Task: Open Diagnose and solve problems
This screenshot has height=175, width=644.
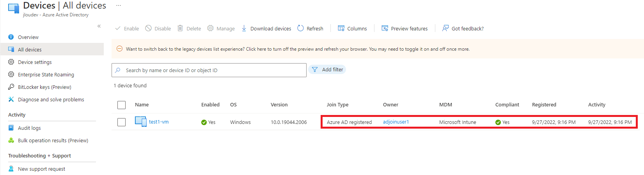Action: [52, 99]
